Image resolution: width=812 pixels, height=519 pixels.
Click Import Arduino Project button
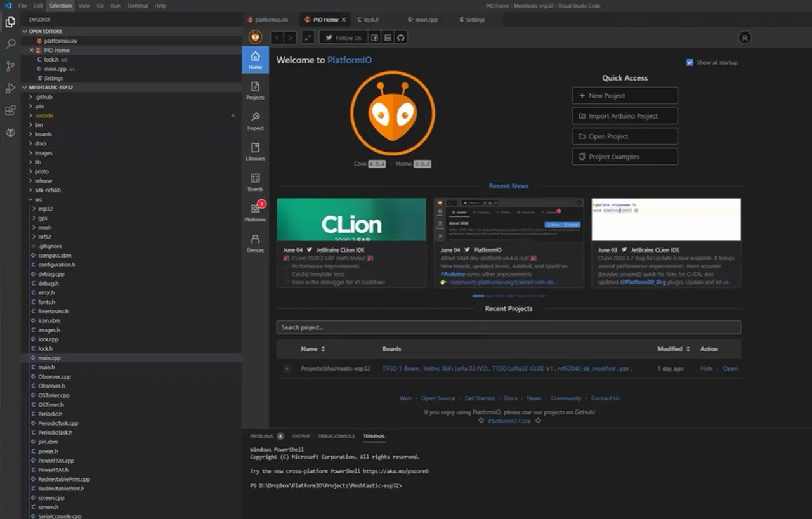[625, 116]
